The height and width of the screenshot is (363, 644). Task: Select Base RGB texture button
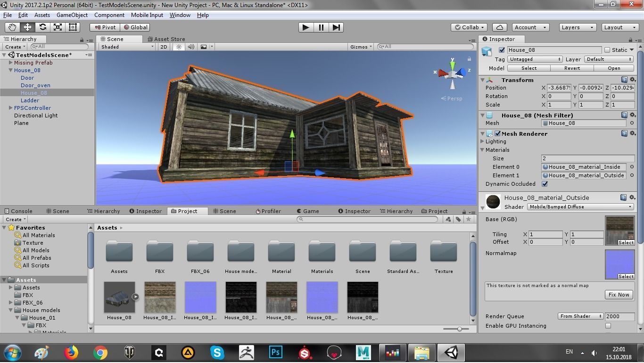click(626, 242)
